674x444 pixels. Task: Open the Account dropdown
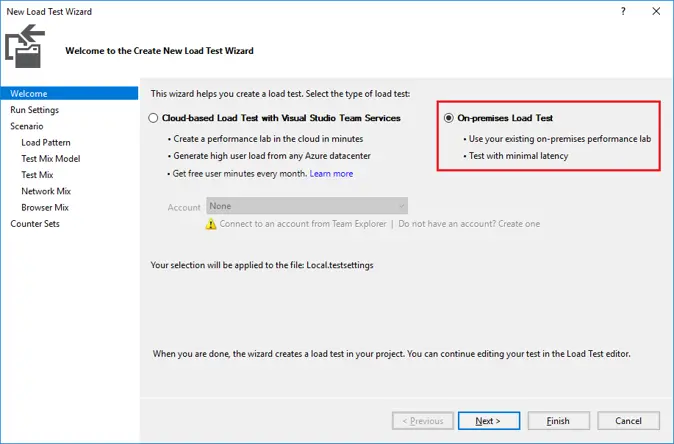(x=307, y=206)
